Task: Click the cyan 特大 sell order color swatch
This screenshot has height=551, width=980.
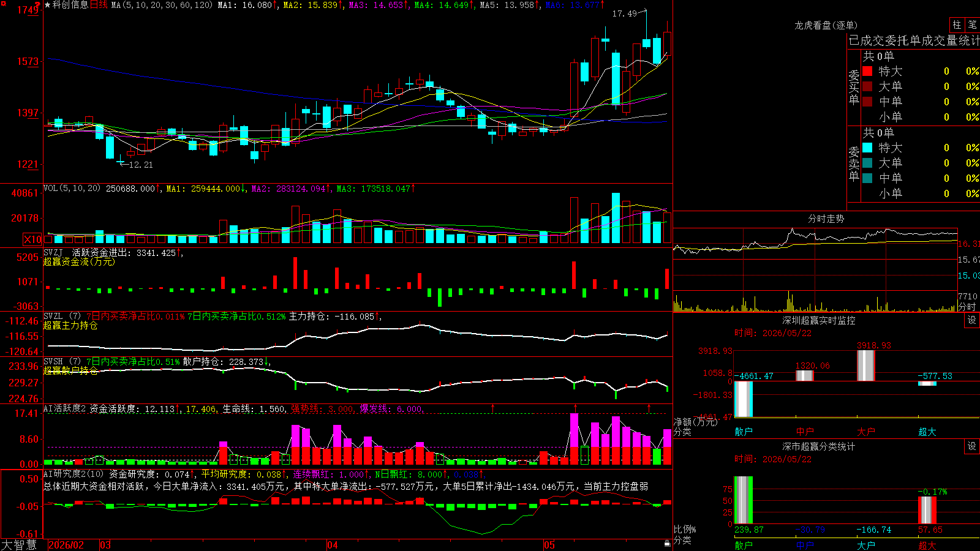Action: click(867, 148)
